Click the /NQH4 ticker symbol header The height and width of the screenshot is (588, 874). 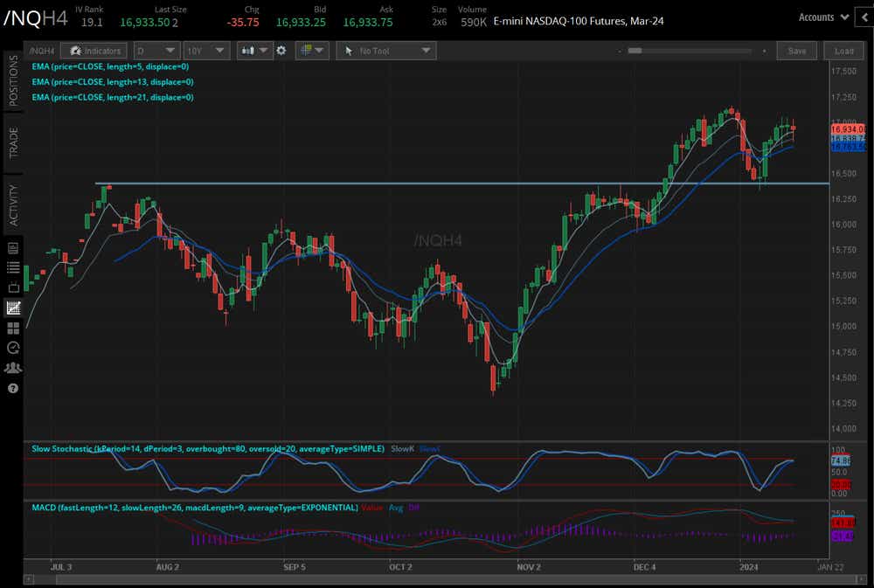pos(36,18)
